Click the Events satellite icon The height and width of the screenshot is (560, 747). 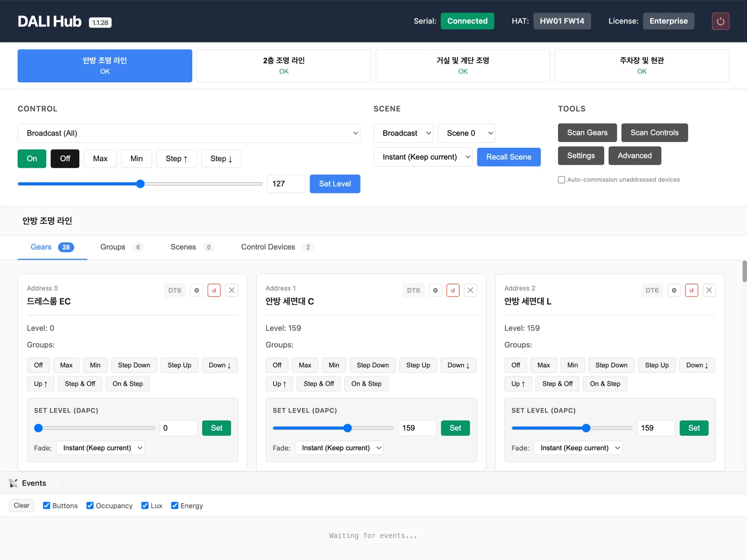[13, 483]
